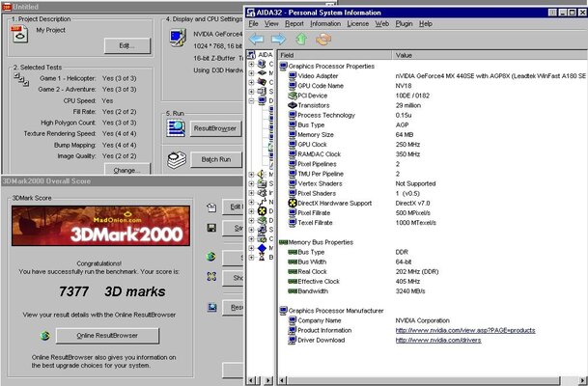The height and width of the screenshot is (386, 588).
Task: Click the edit notepad icon in score window
Action: coord(211,207)
